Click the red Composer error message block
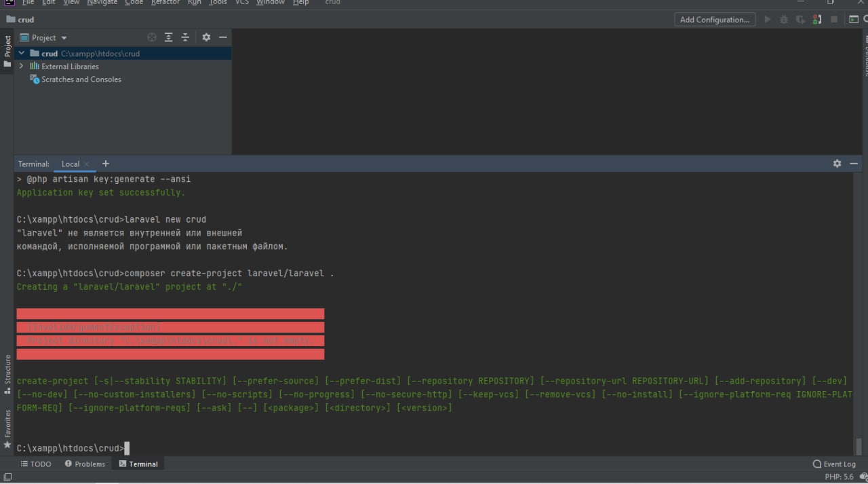868x484 pixels. pyautogui.click(x=170, y=334)
